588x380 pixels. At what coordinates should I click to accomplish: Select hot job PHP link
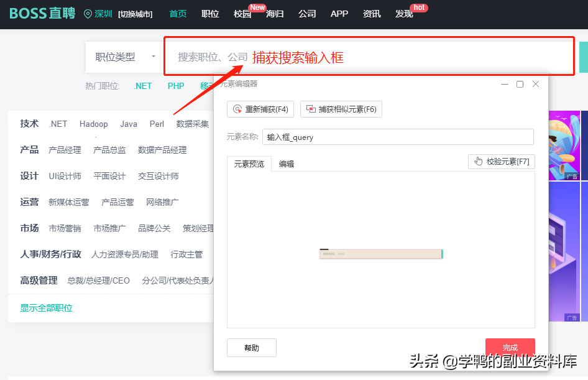coord(176,86)
